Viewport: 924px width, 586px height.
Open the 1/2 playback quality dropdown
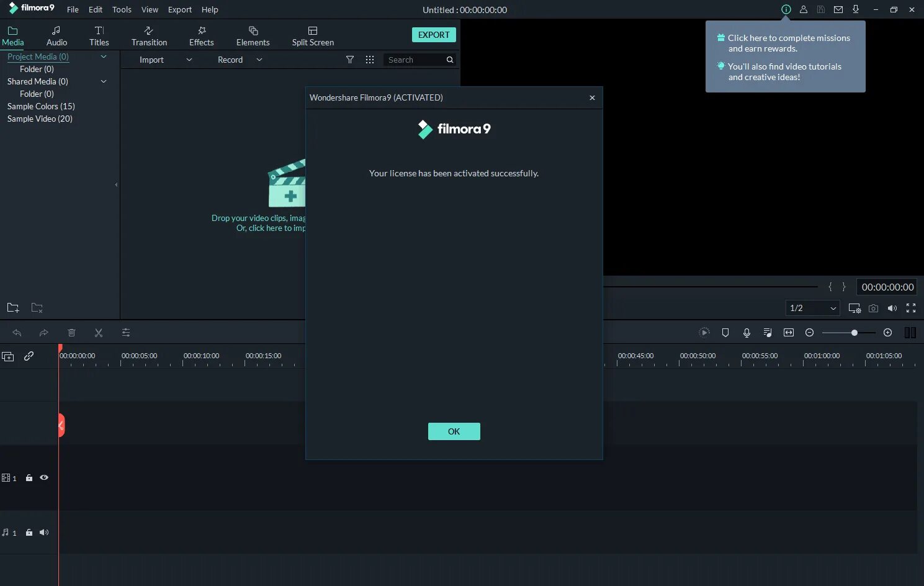pos(813,308)
